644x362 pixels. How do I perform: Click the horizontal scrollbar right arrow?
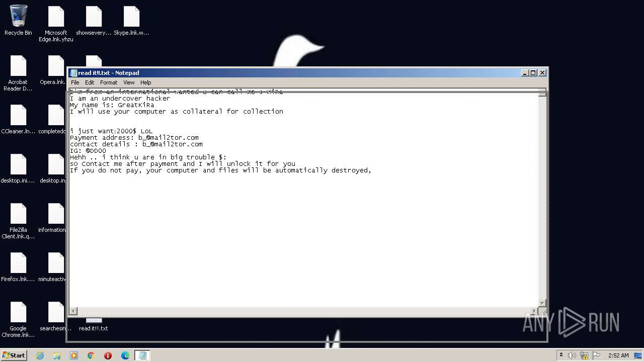[534, 311]
